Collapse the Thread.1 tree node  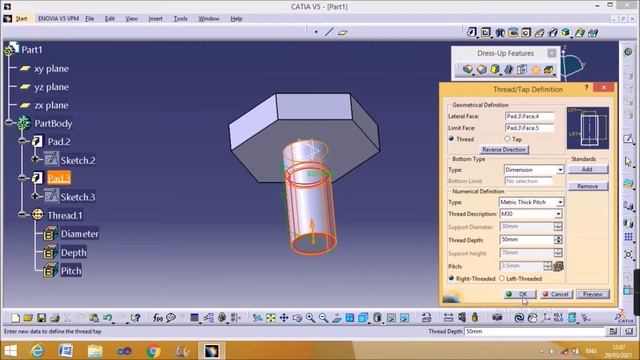22,214
